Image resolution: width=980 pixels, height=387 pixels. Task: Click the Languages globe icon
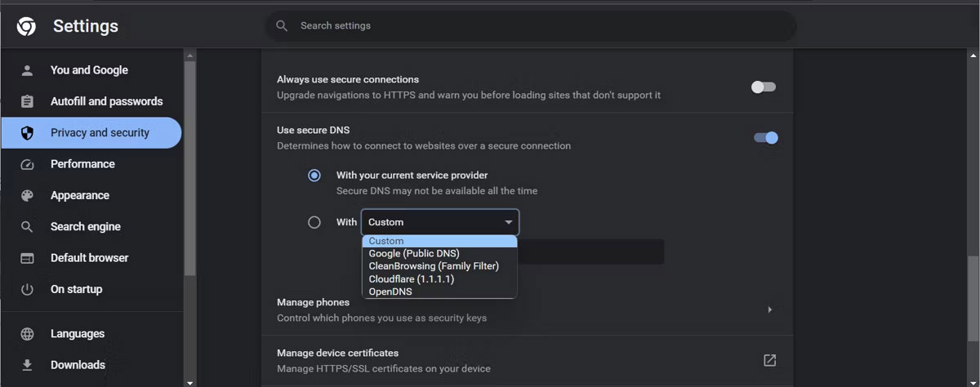pyautogui.click(x=27, y=334)
